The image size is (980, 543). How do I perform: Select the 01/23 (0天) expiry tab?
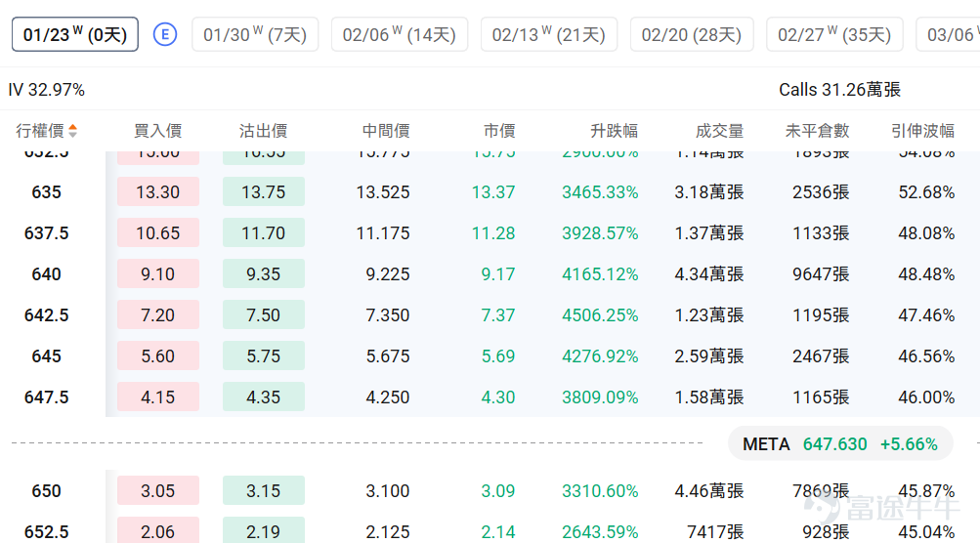tap(75, 34)
